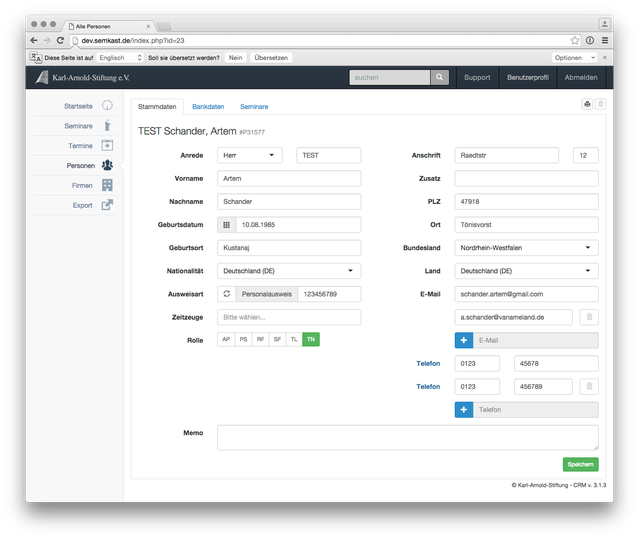Click the refresh icon beside Personalausweis
This screenshot has width=640, height=540.
(x=227, y=294)
